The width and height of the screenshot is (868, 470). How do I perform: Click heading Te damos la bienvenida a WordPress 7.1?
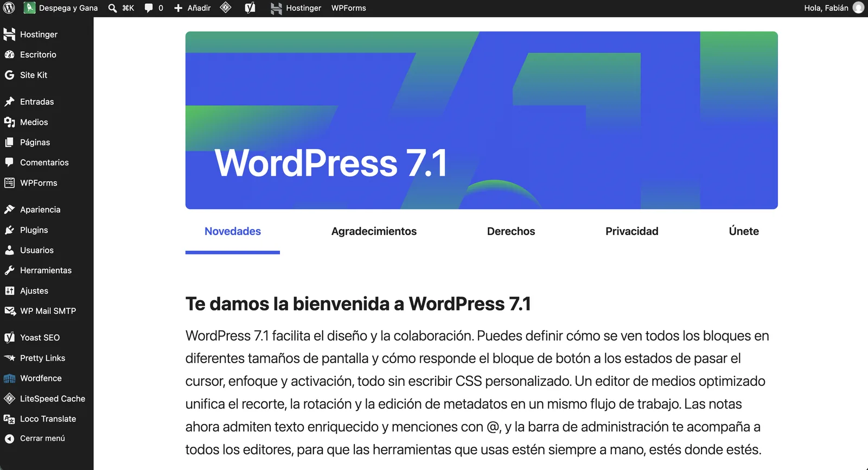pyautogui.click(x=358, y=304)
